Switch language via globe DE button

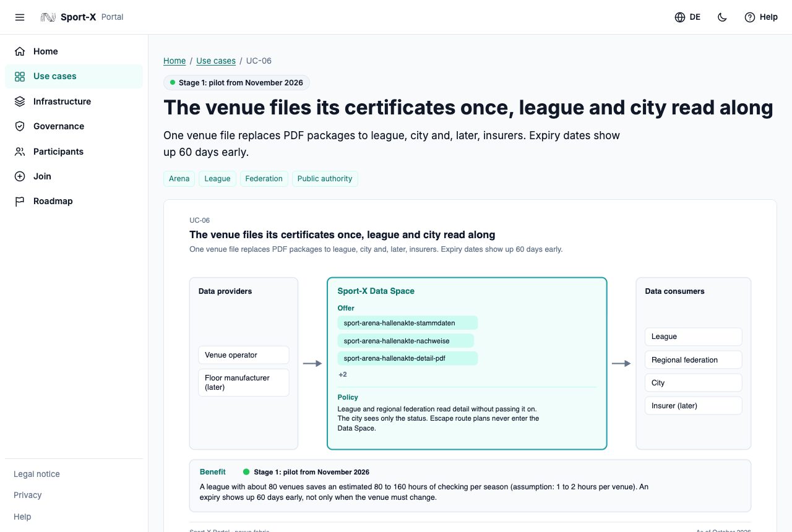687,17
